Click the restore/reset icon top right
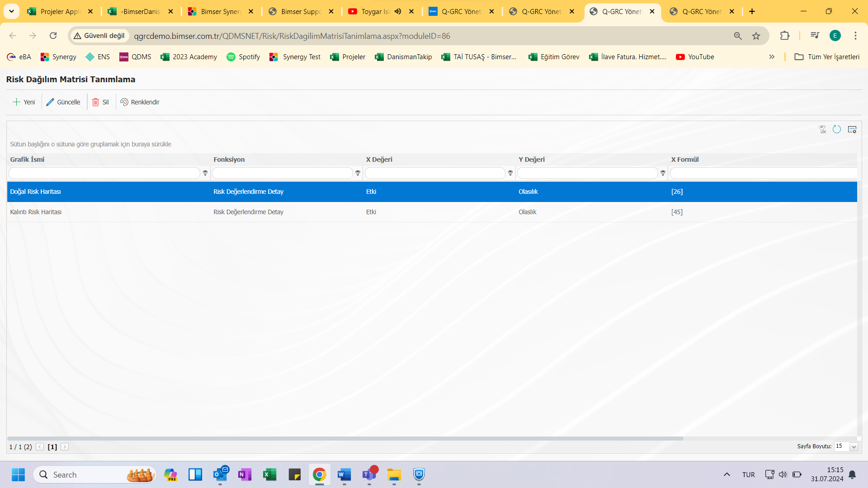The image size is (868, 488). coord(837,128)
